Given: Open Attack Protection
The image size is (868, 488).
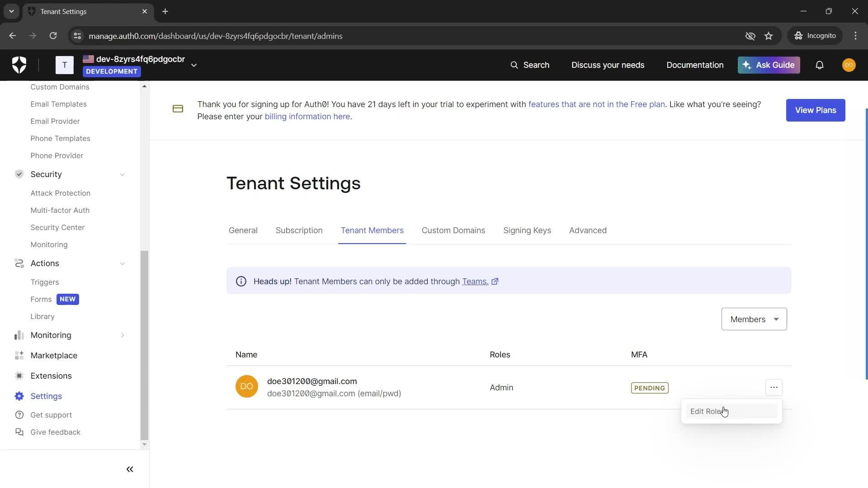Looking at the screenshot, I should point(60,193).
